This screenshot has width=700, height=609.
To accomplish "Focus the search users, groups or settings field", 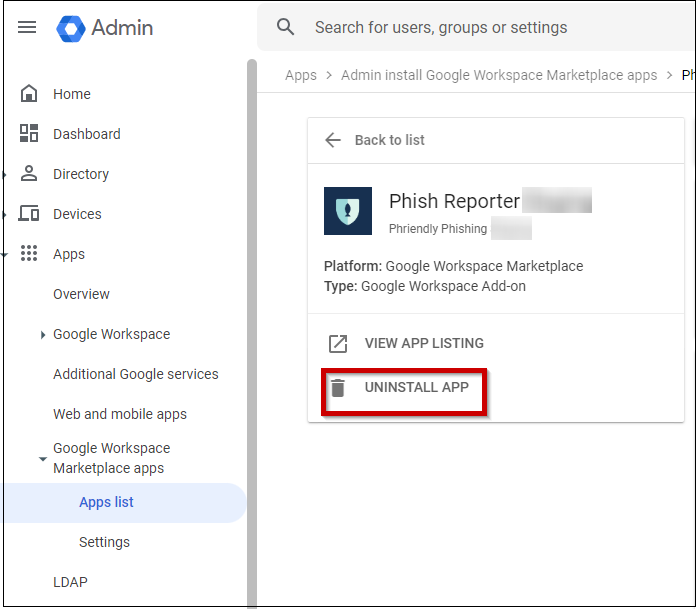I will [476, 27].
